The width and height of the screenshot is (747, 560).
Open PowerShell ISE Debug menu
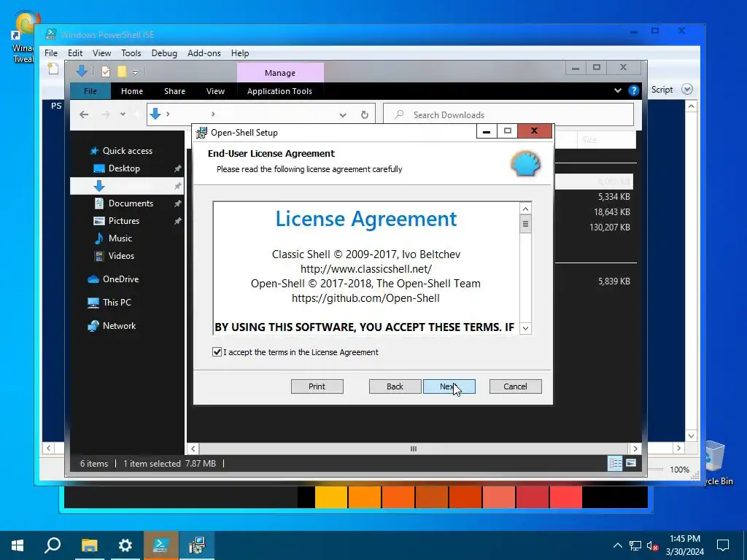coord(164,52)
